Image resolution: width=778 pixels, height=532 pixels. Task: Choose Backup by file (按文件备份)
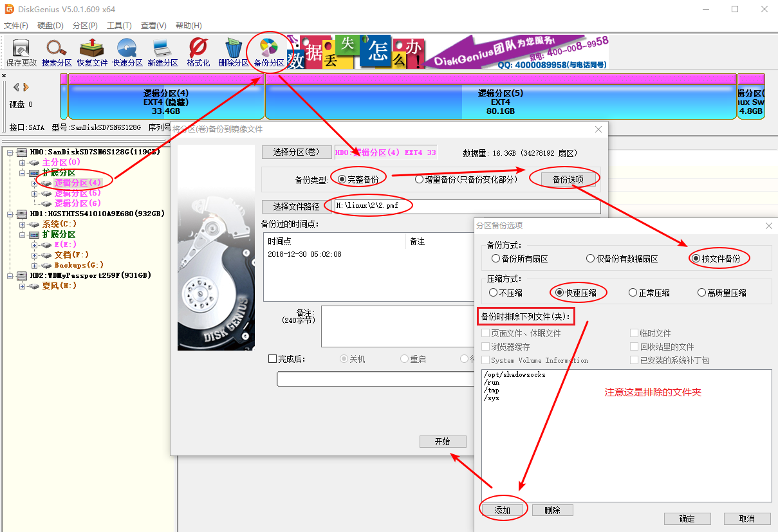696,259
